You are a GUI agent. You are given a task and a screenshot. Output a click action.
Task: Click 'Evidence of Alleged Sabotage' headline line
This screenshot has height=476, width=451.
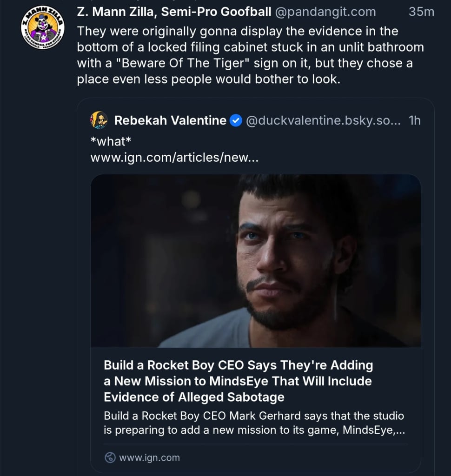point(194,397)
